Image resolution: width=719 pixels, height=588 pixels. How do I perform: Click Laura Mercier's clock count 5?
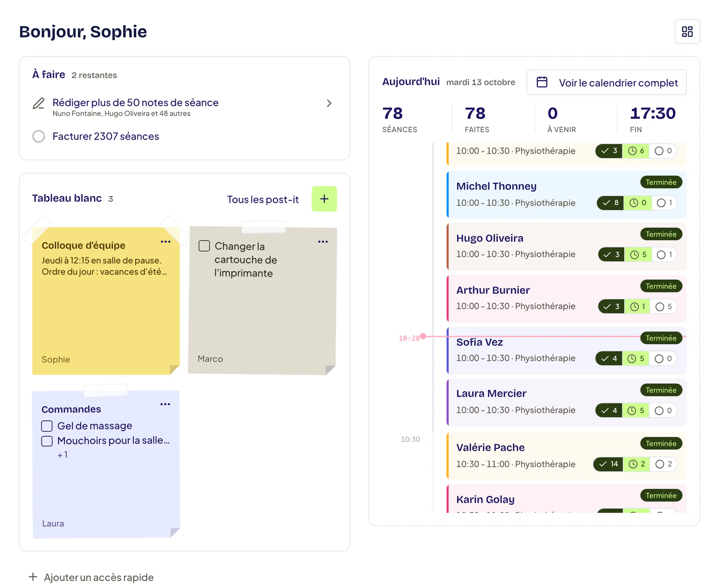tap(636, 411)
